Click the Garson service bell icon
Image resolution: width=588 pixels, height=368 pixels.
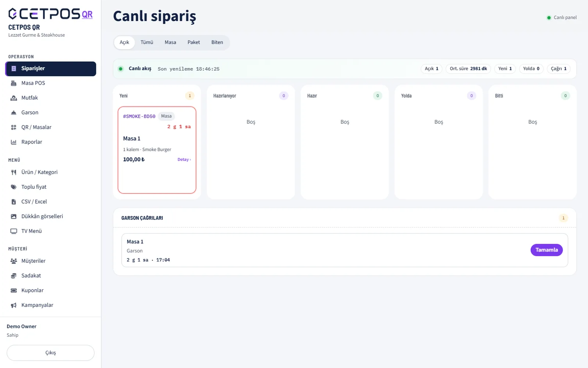click(14, 113)
